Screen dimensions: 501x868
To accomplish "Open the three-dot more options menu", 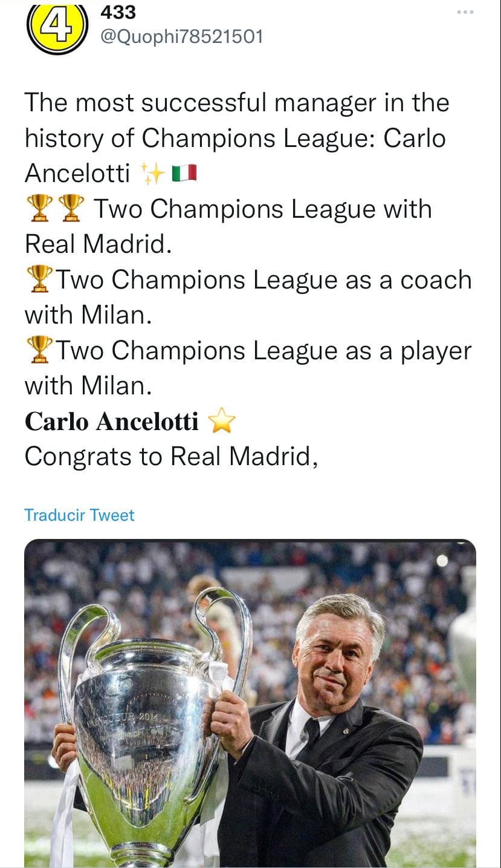I will pos(466,12).
